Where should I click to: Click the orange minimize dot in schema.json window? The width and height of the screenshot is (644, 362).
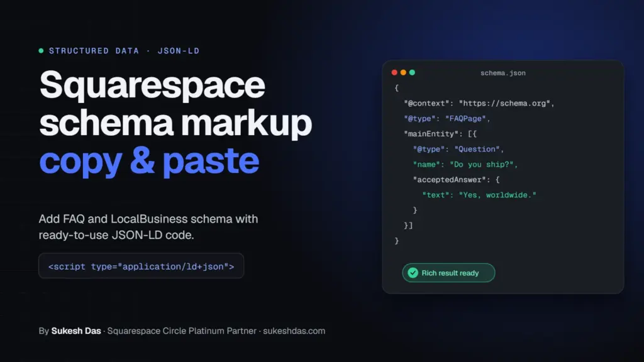403,72
